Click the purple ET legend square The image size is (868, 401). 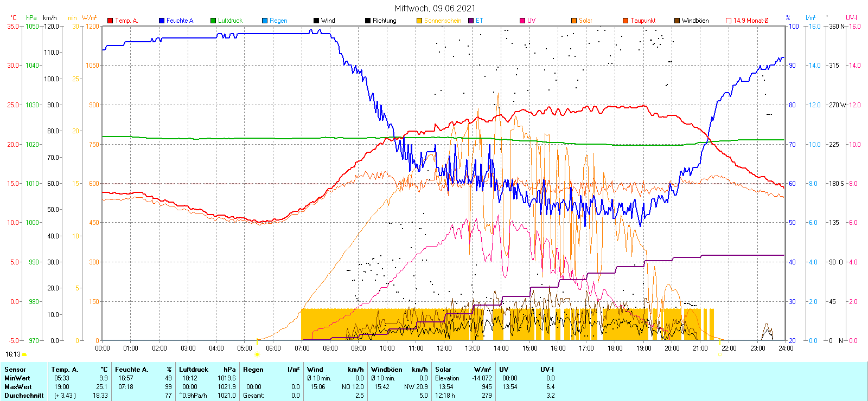471,21
